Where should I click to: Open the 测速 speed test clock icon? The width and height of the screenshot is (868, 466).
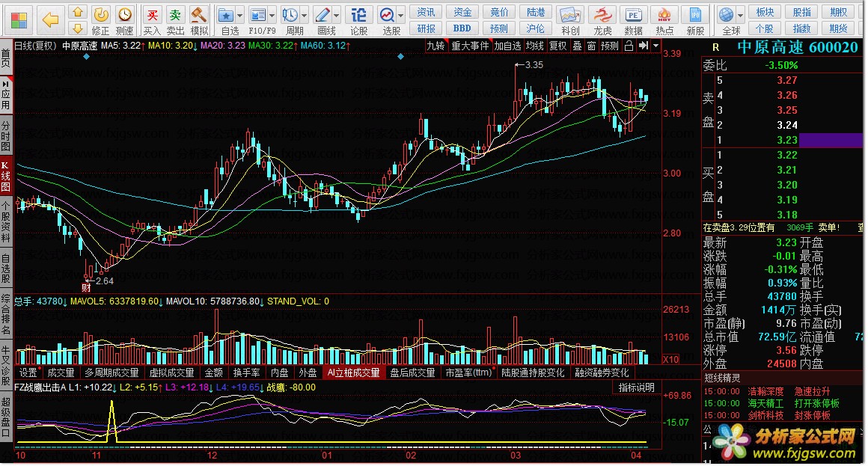125,15
